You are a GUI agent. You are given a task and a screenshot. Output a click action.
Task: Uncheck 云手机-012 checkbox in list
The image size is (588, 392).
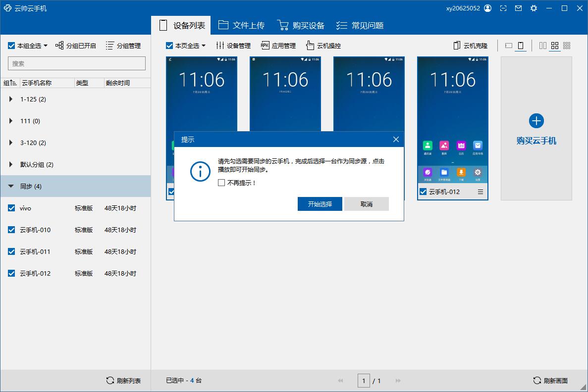[x=11, y=273]
